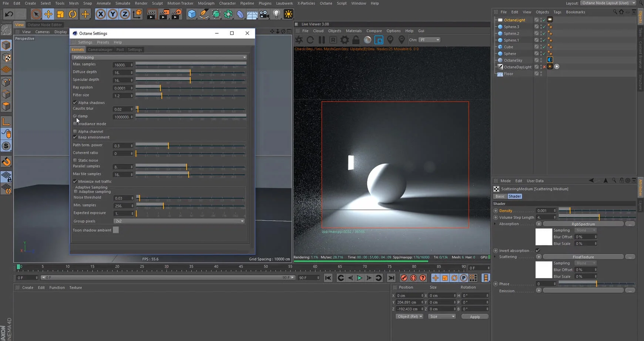Pause the Live Viewer render
The width and height of the screenshot is (644, 341).
click(x=322, y=40)
